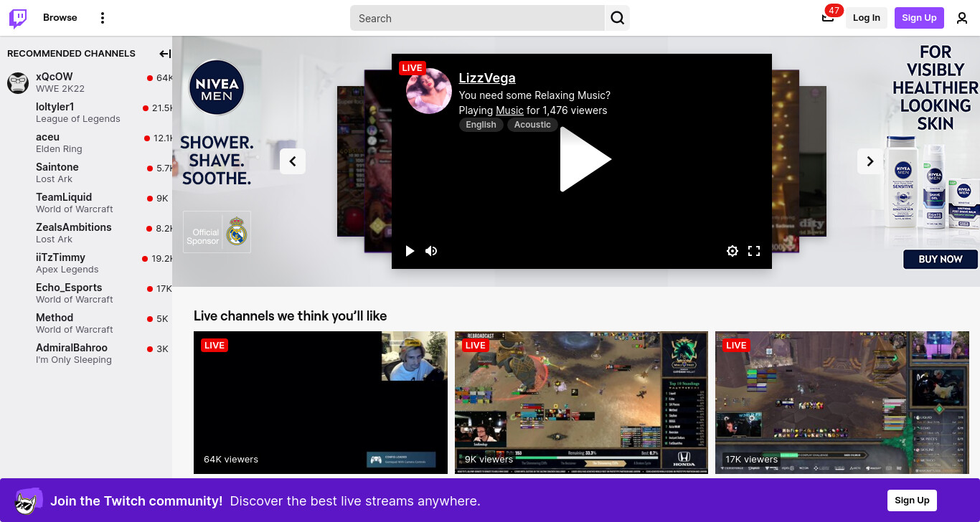Select the English tag
This screenshot has height=522, width=980.
click(481, 125)
